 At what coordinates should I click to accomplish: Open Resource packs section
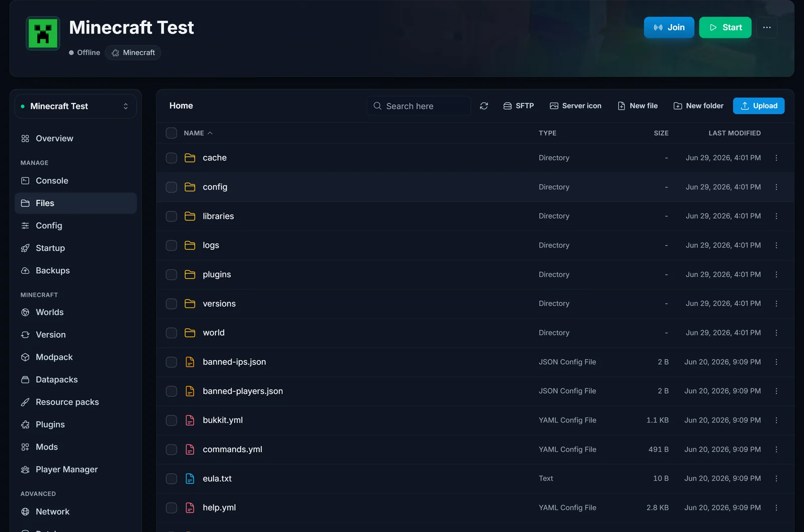point(75,402)
